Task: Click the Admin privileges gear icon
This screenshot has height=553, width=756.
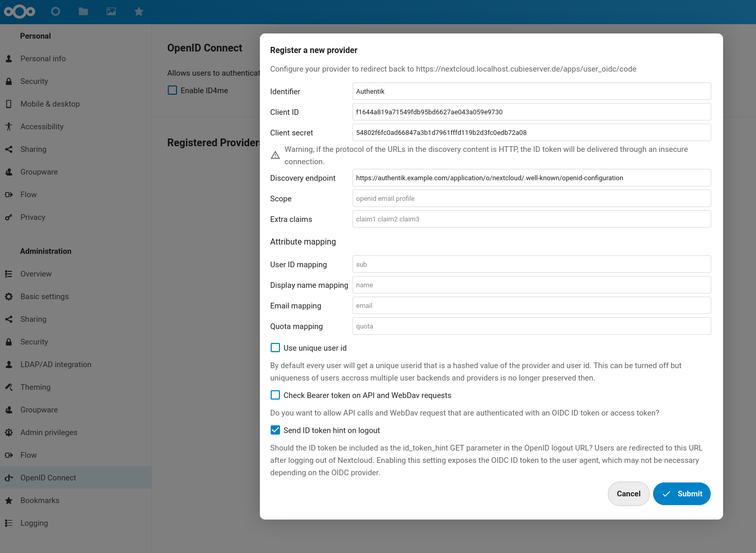Action: click(x=9, y=433)
